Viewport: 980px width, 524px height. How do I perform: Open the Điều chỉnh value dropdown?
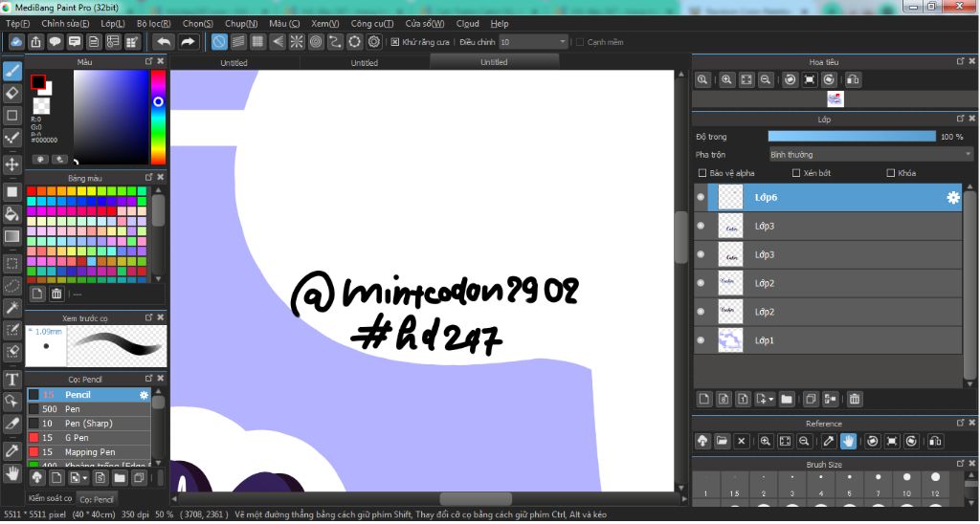tap(533, 42)
